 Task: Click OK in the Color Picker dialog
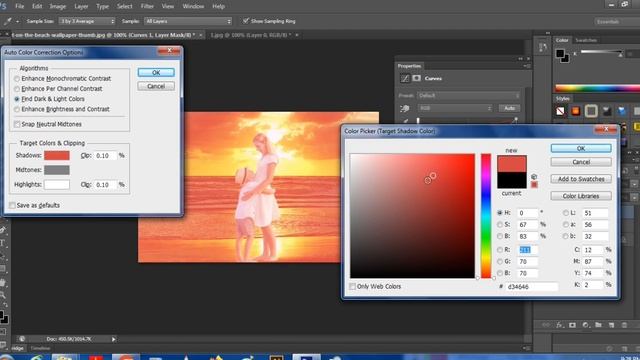581,148
